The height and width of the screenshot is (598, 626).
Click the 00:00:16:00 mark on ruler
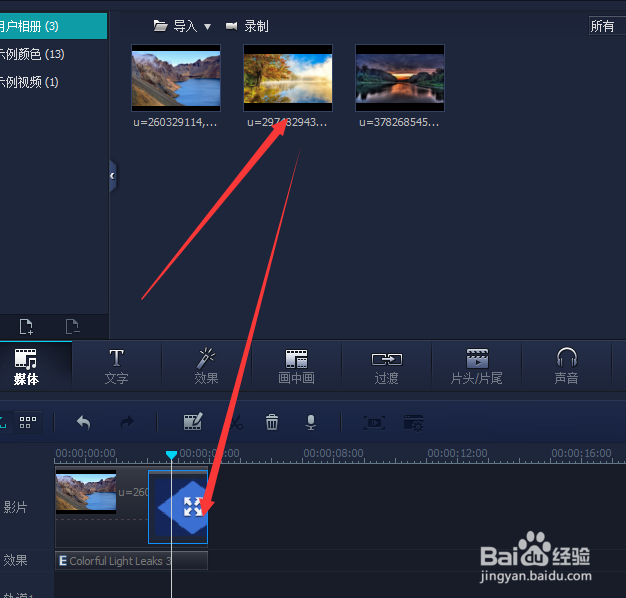click(x=581, y=453)
